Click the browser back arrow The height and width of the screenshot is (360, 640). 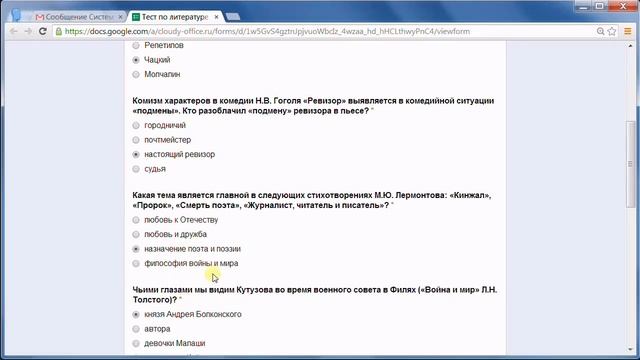pyautogui.click(x=13, y=31)
